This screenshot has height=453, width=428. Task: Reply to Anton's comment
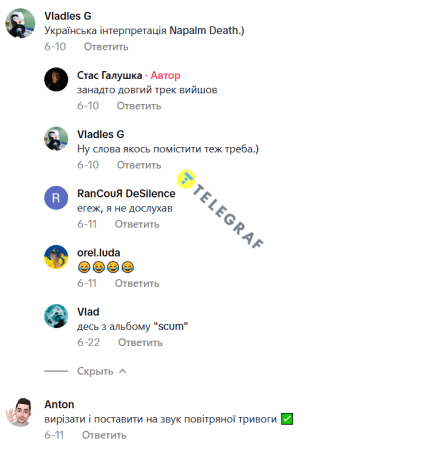(104, 435)
